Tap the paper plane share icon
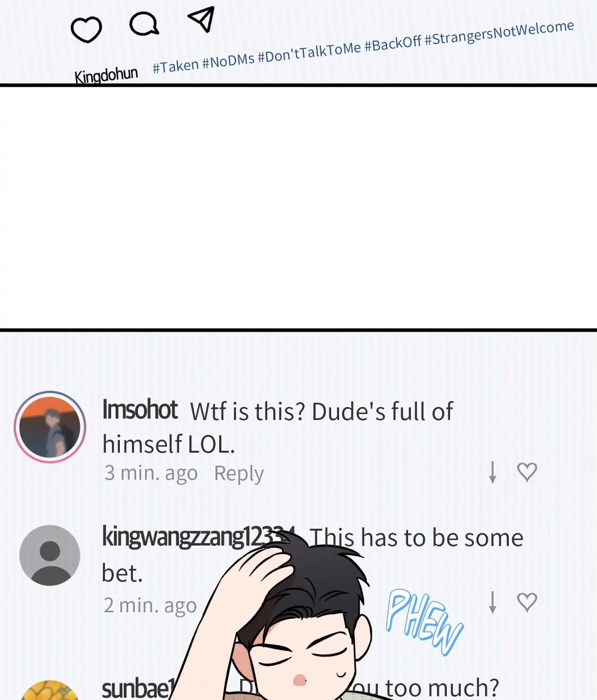The height and width of the screenshot is (700, 597). click(x=201, y=19)
